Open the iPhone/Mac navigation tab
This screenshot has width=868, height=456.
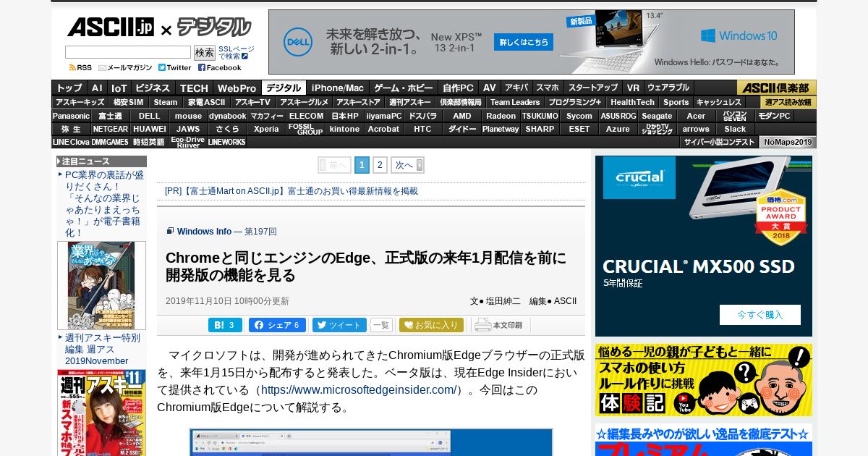click(338, 88)
